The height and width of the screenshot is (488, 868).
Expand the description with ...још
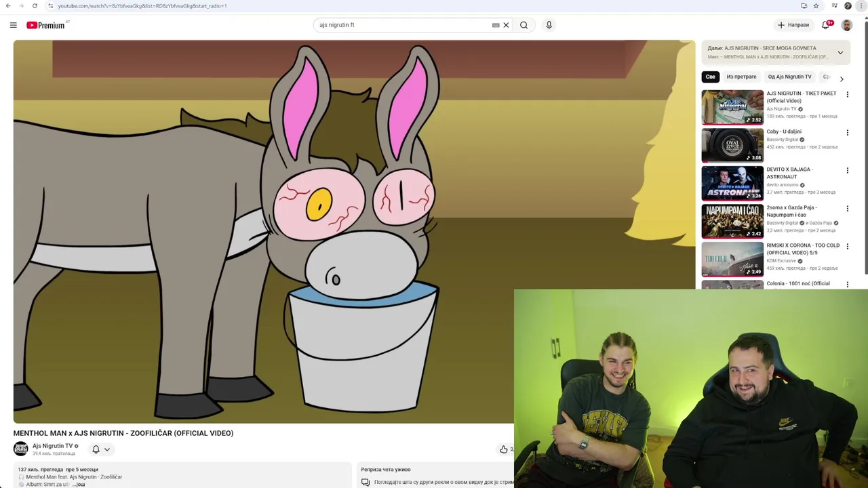[x=79, y=485]
